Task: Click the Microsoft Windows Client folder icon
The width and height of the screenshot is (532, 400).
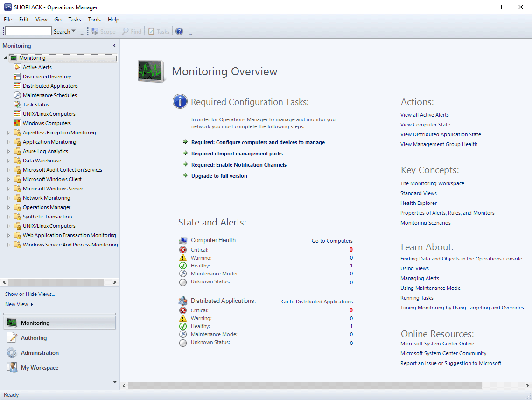Action: point(17,179)
